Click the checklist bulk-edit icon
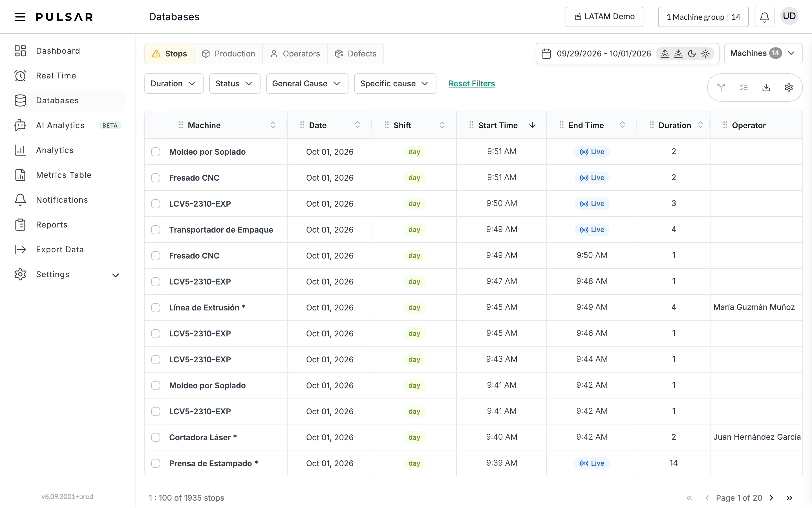Screen dimensions: 812x508 point(743,88)
